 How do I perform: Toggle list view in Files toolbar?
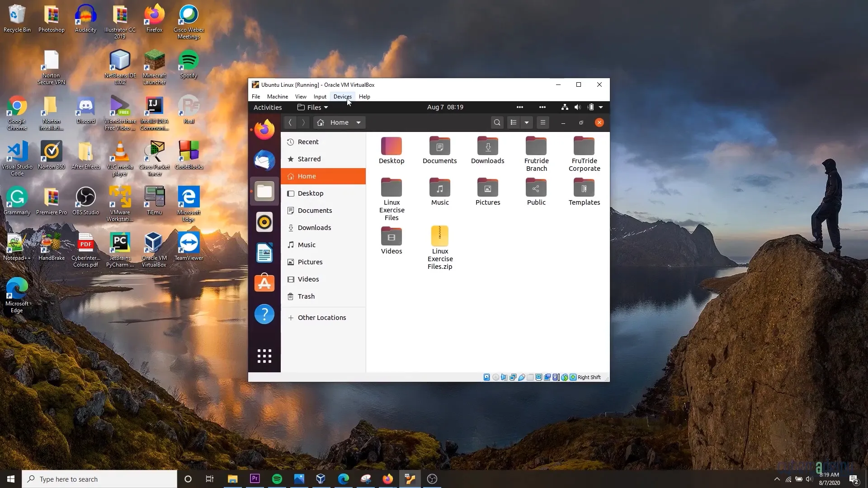tap(514, 122)
